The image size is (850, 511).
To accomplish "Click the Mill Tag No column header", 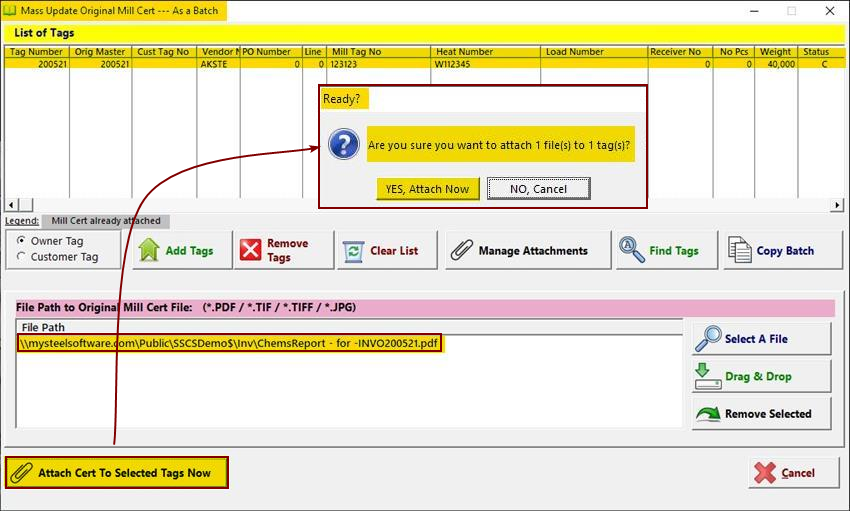I will [x=378, y=52].
